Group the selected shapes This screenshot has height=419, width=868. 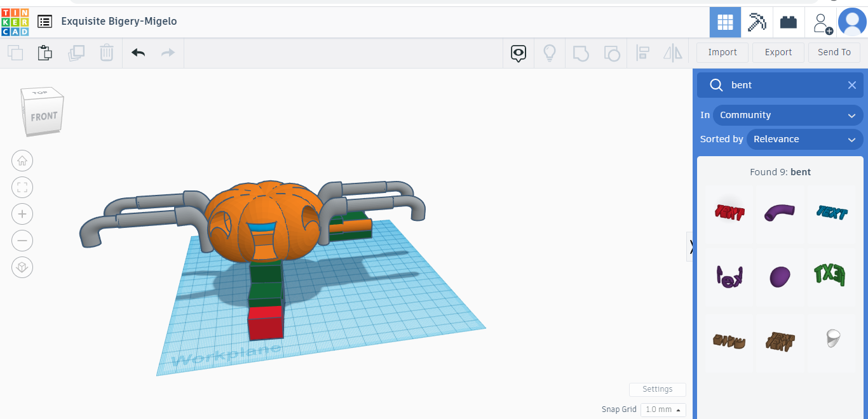[581, 53]
